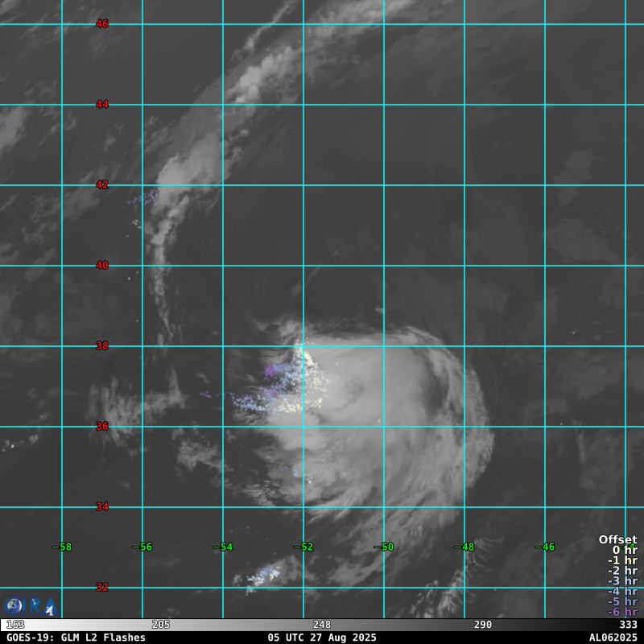
Task: Click the blue flash dots near 42N label
Action: pyautogui.click(x=145, y=196)
